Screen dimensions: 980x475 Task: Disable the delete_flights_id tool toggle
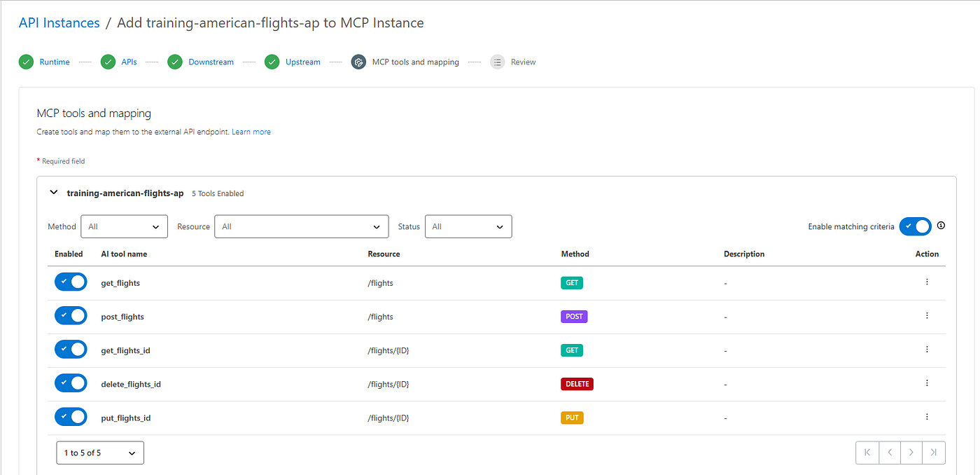point(71,383)
